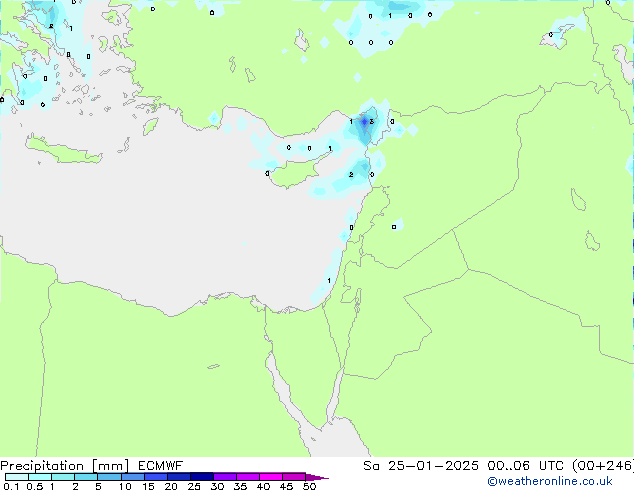
Task: Click the swatch between 45 and 50
Action: (294, 477)
